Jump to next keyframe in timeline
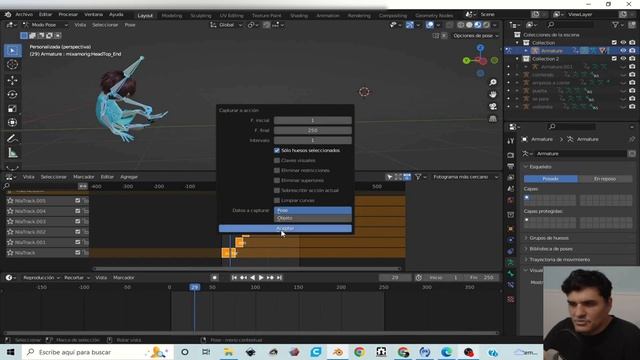 click(270, 278)
